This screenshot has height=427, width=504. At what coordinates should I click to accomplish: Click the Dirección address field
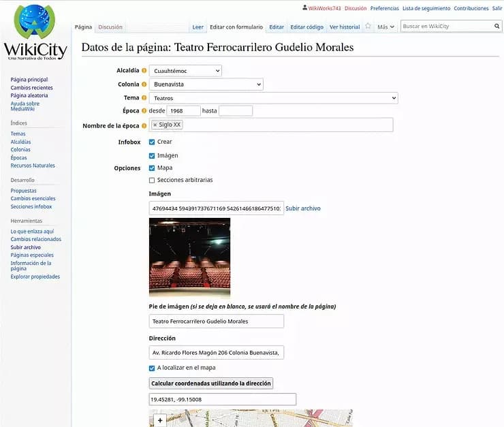tap(217, 353)
